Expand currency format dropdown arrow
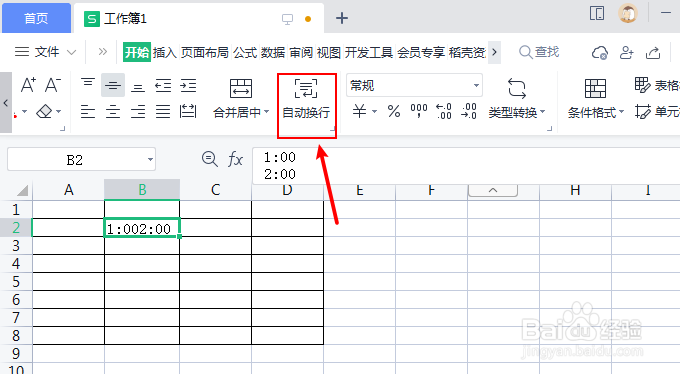The width and height of the screenshot is (680, 374). pyautogui.click(x=374, y=112)
